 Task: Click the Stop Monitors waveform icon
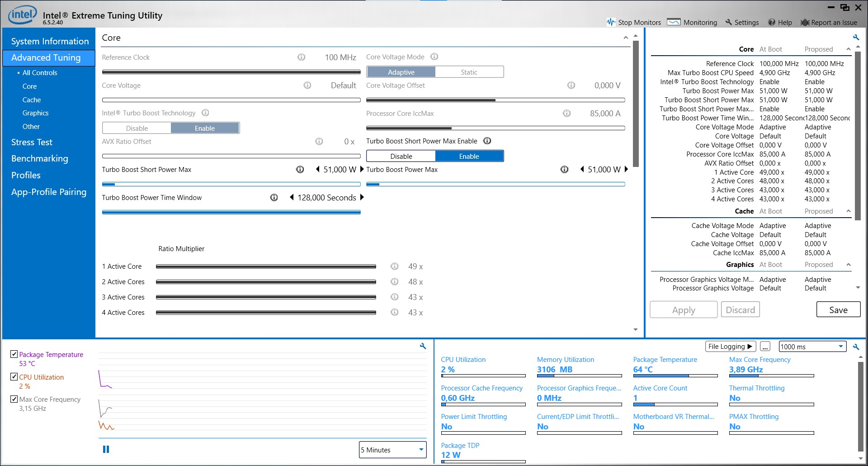pos(611,22)
